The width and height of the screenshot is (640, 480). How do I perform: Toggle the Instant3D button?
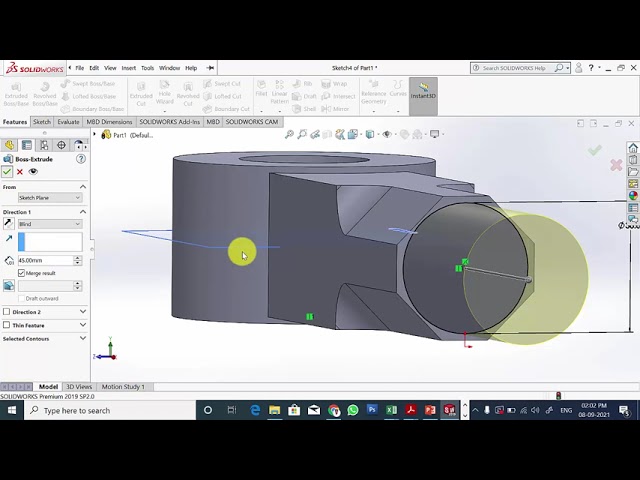point(423,96)
